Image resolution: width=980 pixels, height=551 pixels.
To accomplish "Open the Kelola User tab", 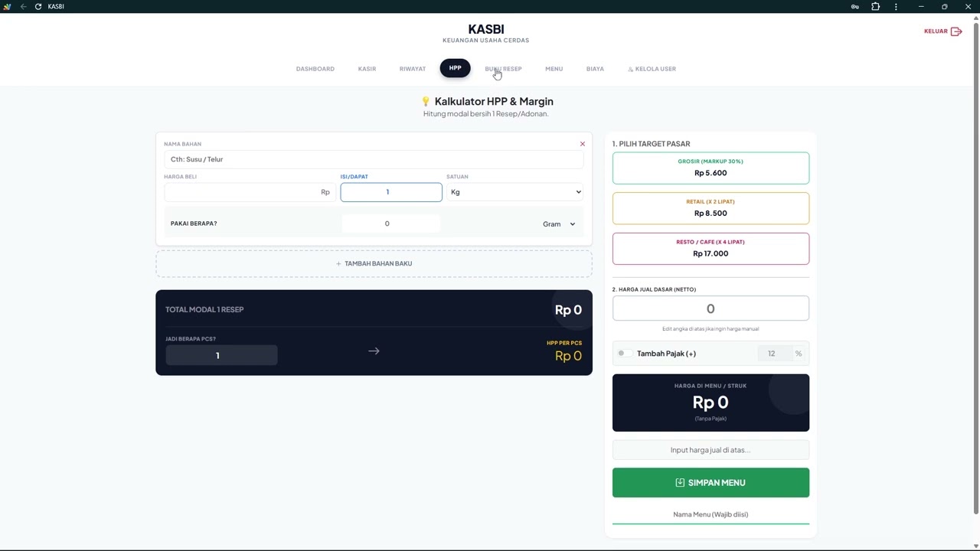I will click(652, 69).
